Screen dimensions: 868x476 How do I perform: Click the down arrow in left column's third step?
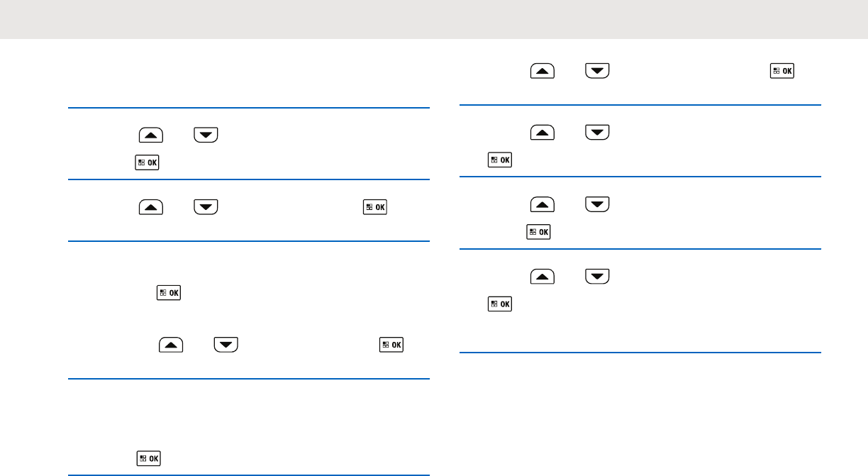(x=226, y=345)
